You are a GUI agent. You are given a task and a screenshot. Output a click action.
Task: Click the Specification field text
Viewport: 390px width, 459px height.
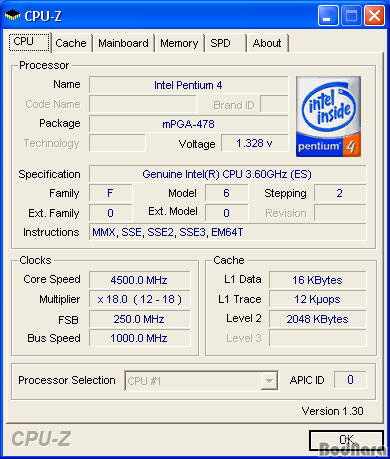(x=228, y=174)
